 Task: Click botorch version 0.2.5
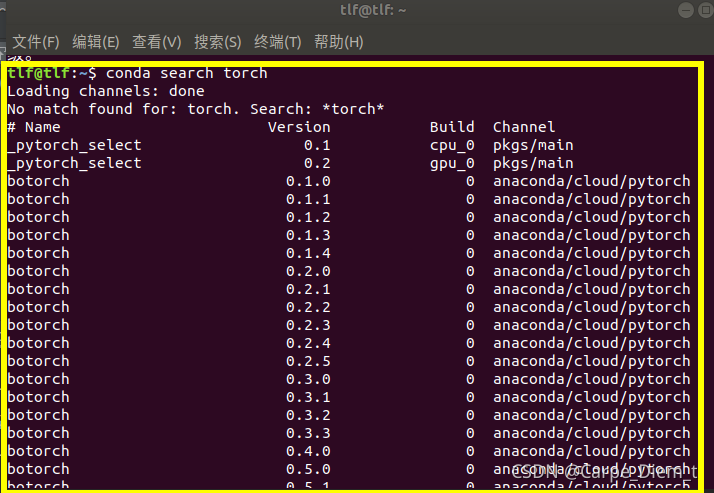tap(308, 361)
